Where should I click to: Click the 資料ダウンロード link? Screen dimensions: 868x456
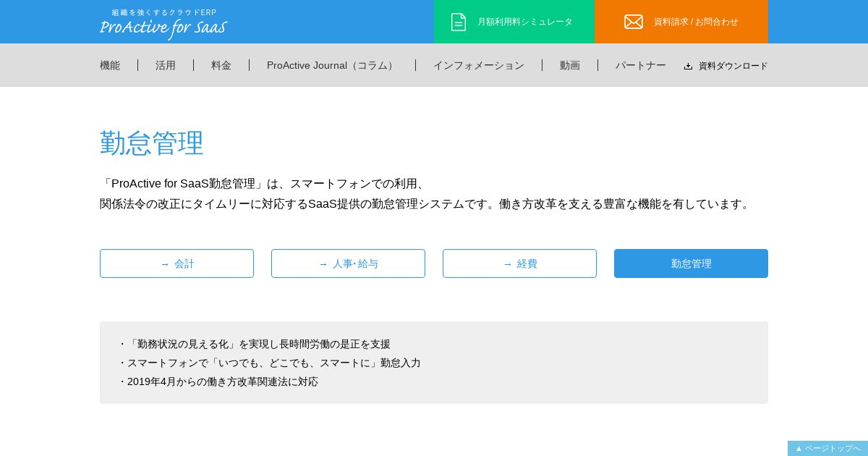pyautogui.click(x=726, y=66)
